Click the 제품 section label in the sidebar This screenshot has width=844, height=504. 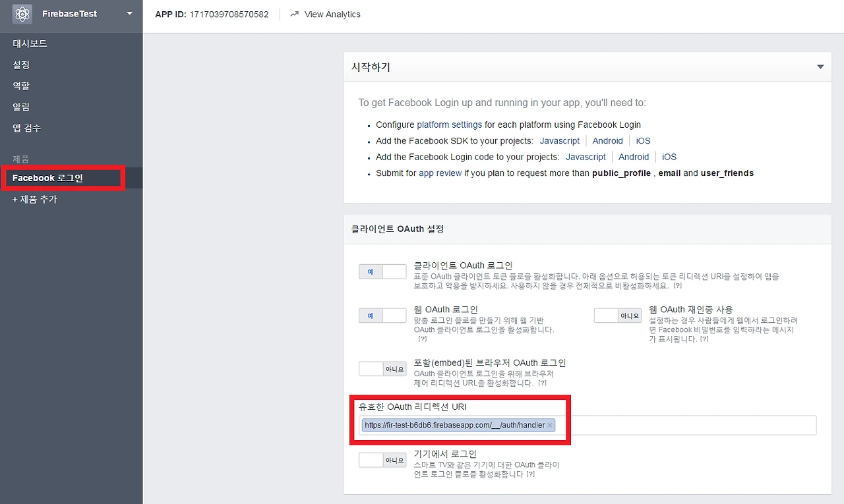coord(21,159)
